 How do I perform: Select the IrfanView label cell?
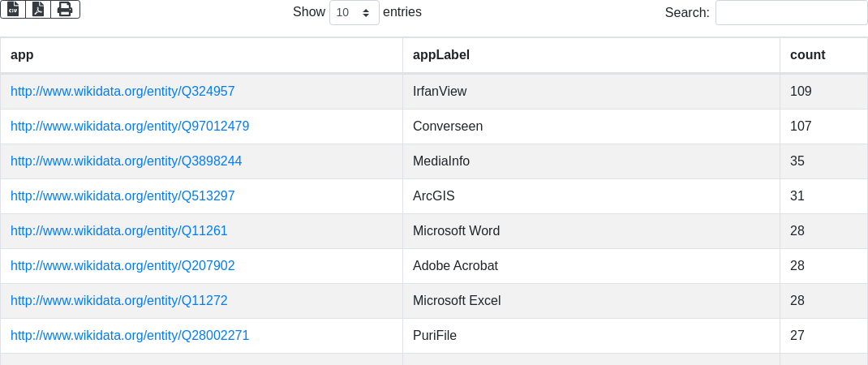pos(591,92)
